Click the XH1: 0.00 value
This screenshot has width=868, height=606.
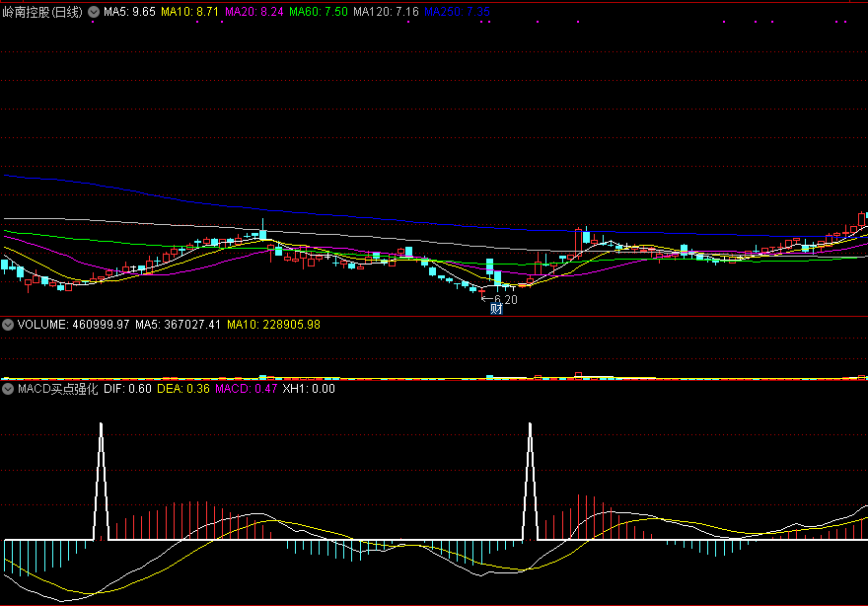tap(309, 389)
